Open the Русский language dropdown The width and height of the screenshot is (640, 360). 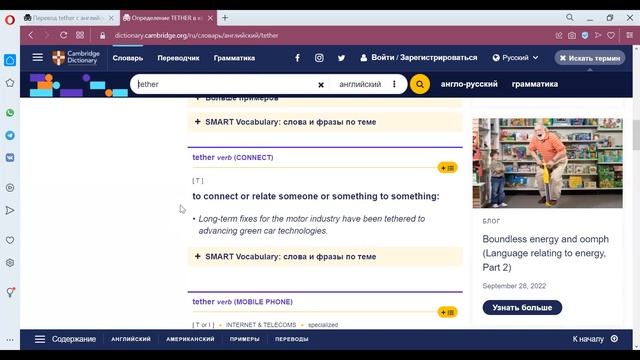(x=515, y=58)
